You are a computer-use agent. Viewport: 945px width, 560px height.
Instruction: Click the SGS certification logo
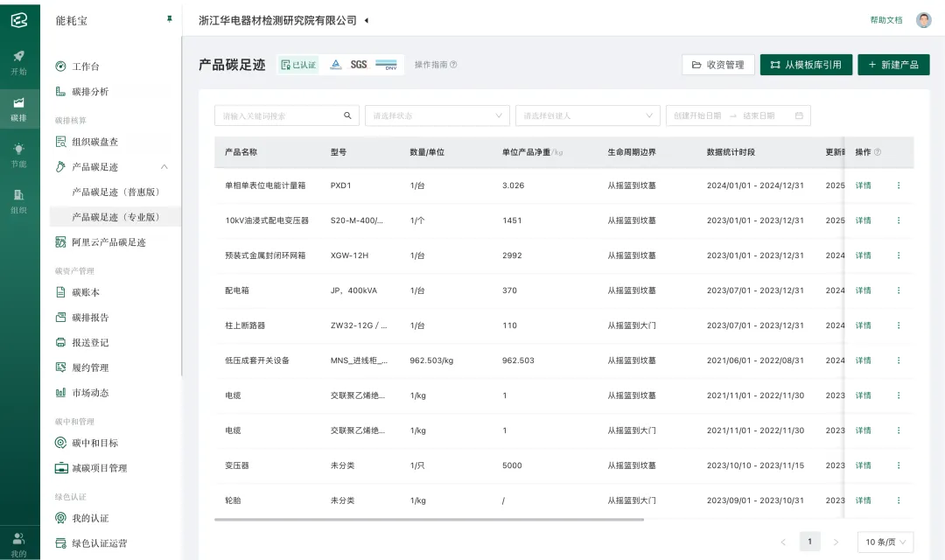(x=359, y=65)
